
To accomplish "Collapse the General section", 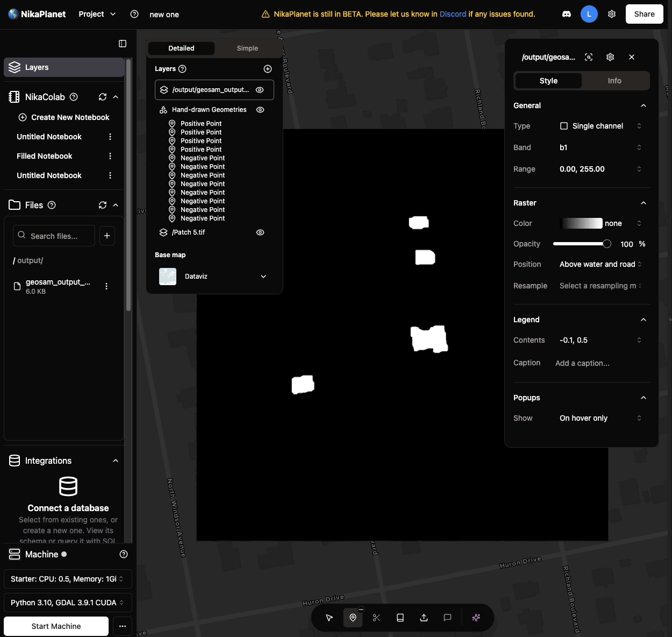I will [644, 105].
